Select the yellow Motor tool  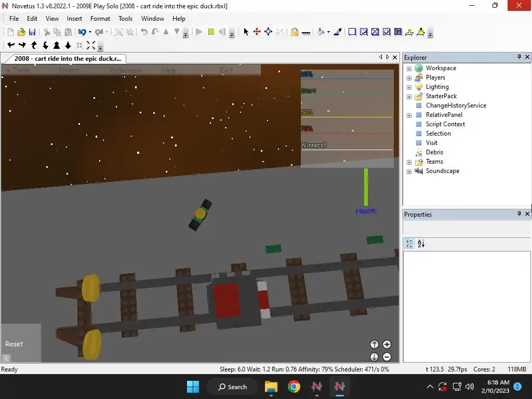tap(421, 32)
